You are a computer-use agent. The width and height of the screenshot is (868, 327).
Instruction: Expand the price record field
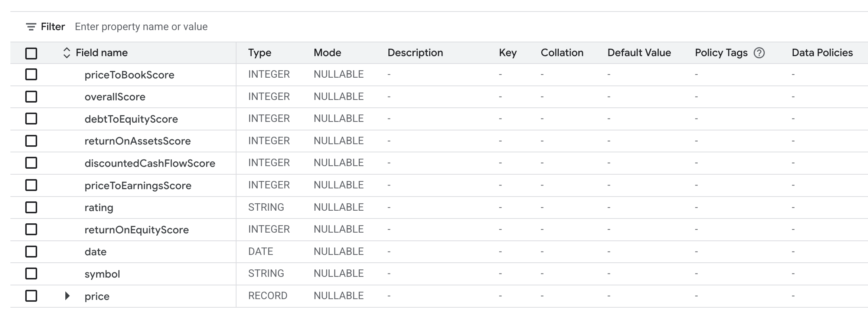coord(67,296)
